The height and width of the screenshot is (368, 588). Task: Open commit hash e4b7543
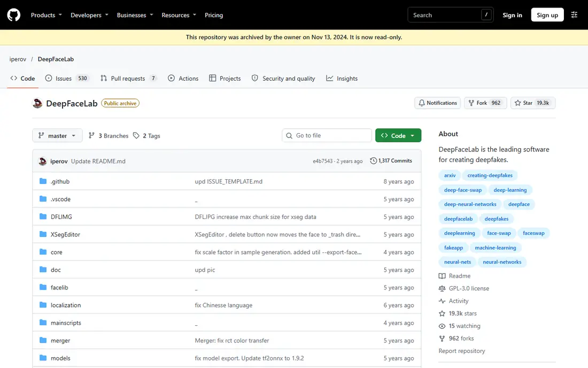point(322,161)
